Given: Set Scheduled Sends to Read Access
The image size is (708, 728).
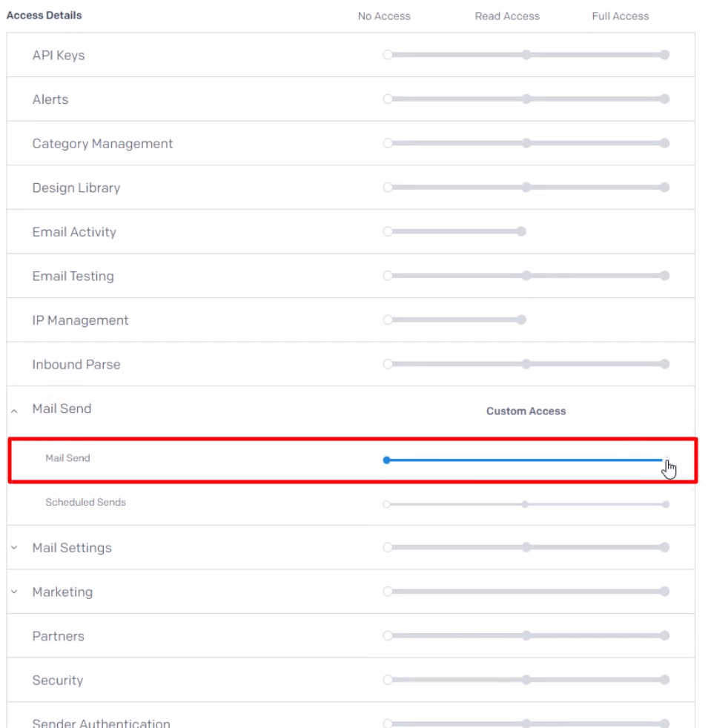Looking at the screenshot, I should click(x=525, y=504).
